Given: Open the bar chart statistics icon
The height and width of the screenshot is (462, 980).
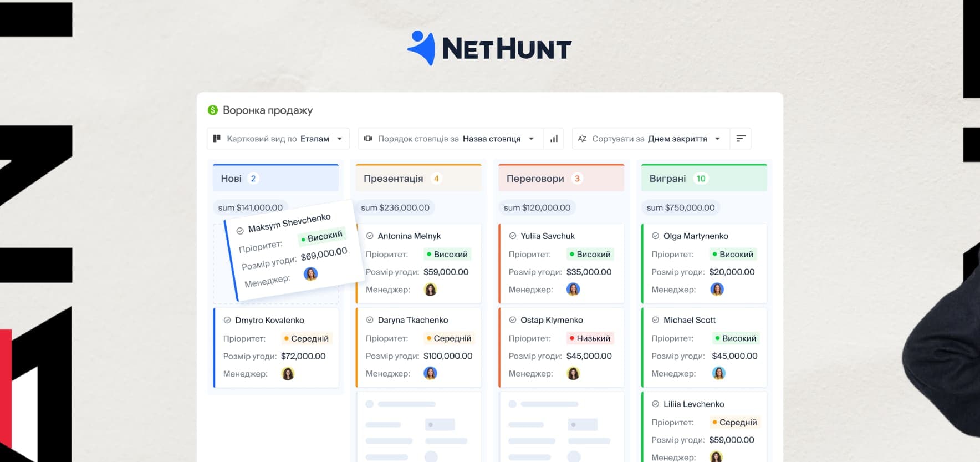Looking at the screenshot, I should pos(554,139).
